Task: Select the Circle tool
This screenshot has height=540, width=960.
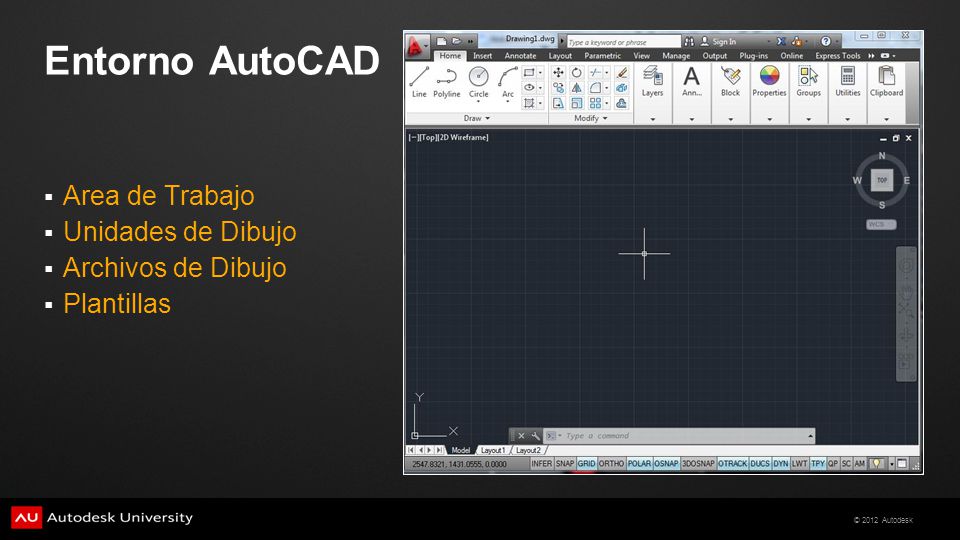Action: click(478, 82)
